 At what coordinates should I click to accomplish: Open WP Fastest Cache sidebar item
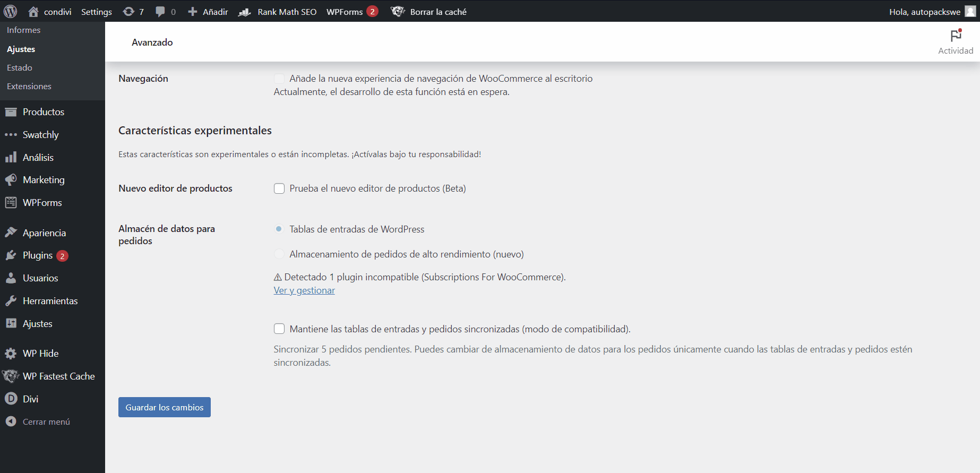click(58, 376)
